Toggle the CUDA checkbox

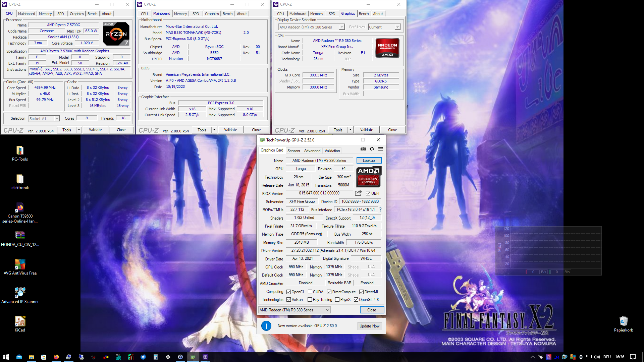[310, 292]
